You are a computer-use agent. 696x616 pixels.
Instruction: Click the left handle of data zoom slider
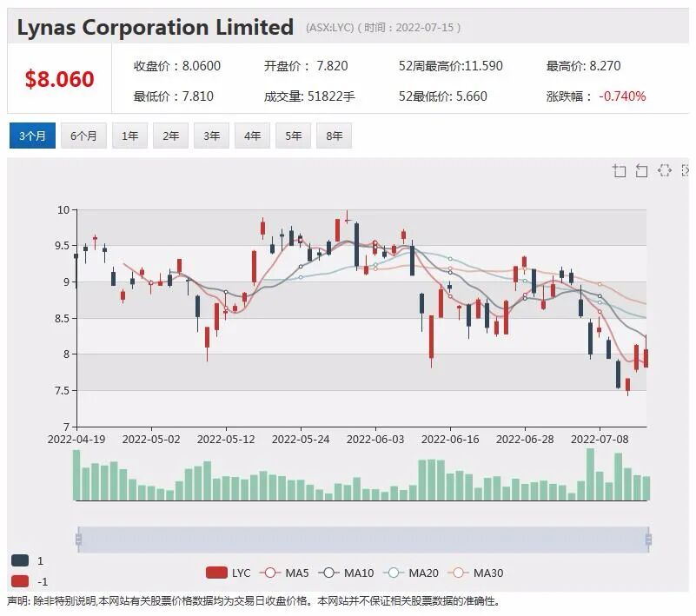[78, 540]
